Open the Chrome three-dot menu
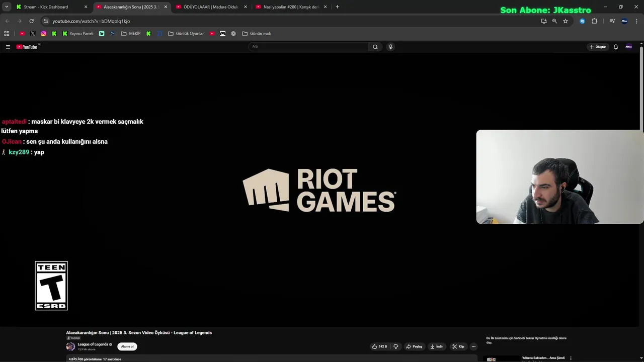This screenshot has width=644, height=362. pos(636,21)
